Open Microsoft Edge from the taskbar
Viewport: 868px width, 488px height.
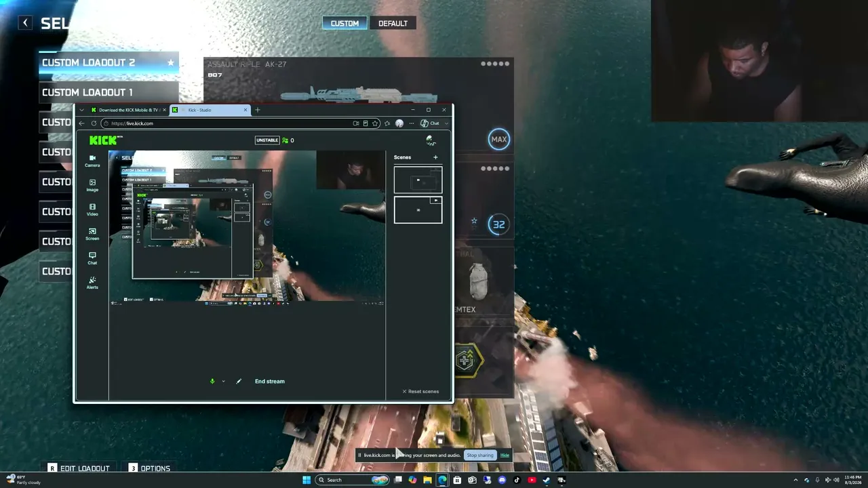point(442,480)
